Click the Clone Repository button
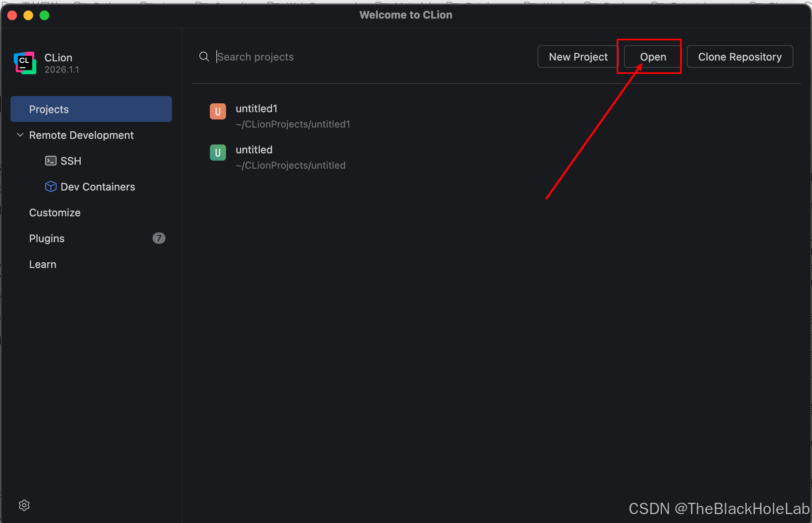The image size is (812, 523). (x=740, y=56)
